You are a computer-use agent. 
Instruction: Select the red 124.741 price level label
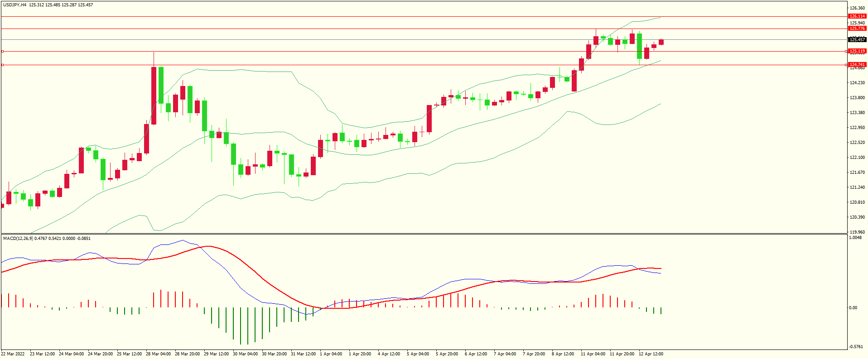click(857, 65)
